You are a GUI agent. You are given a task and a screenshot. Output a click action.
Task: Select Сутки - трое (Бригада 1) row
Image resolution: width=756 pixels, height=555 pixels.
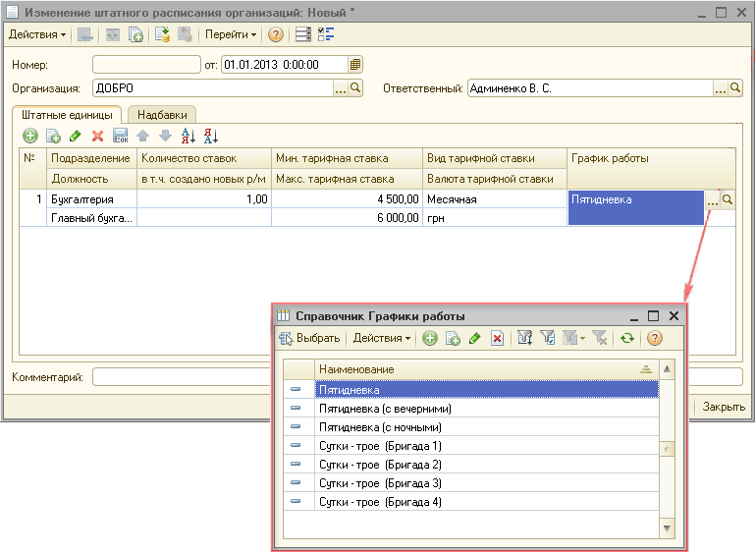[486, 446]
